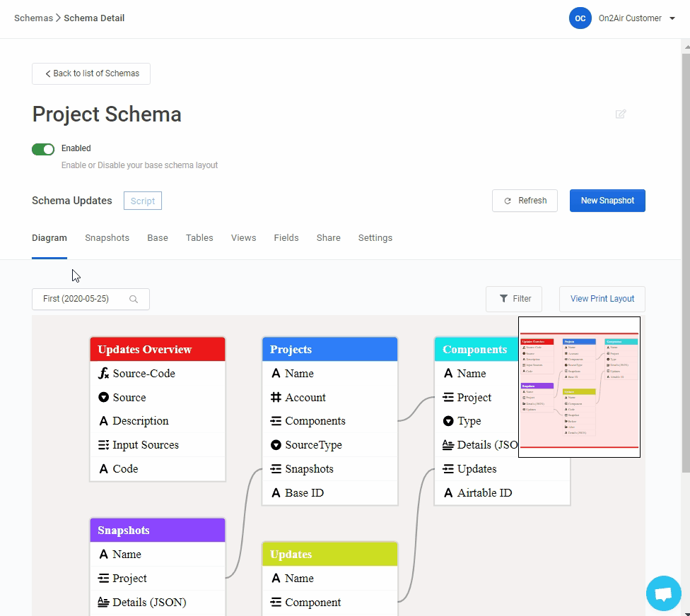The image size is (690, 616).
Task: Switch to the Snapshots tab
Action: (107, 238)
